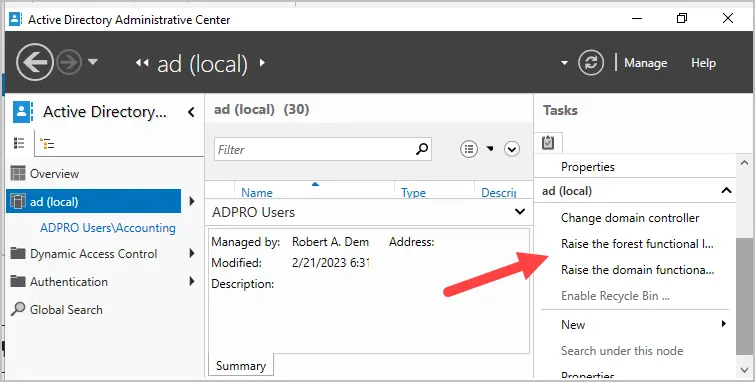Image resolution: width=755 pixels, height=382 pixels.
Task: Select Overview in navigation pane
Action: (x=54, y=174)
